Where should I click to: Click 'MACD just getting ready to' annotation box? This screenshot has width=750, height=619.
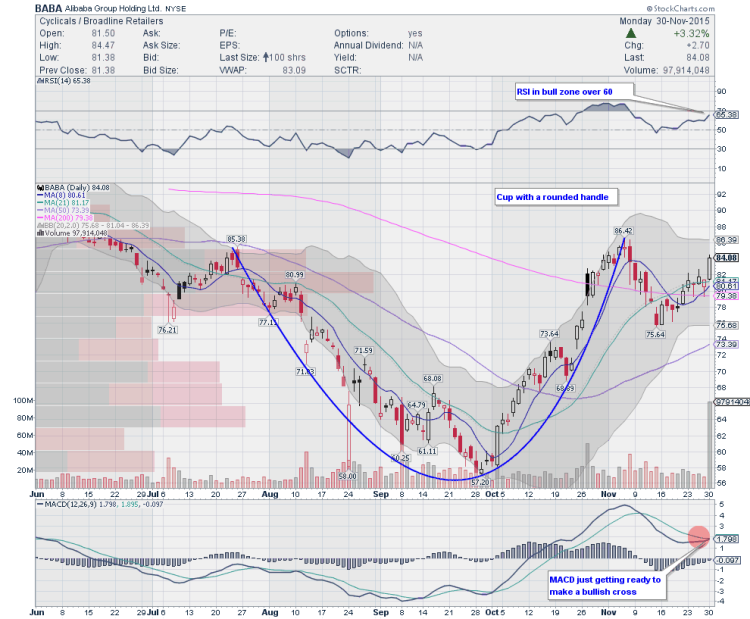pos(606,586)
